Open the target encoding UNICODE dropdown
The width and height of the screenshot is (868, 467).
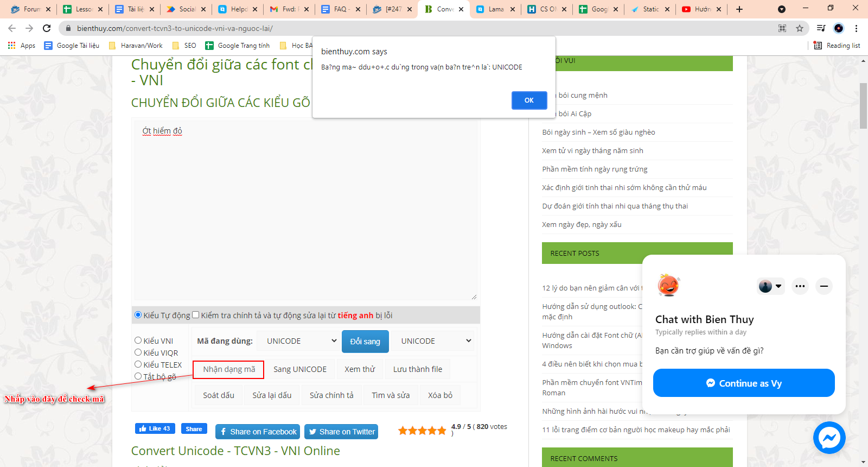click(x=433, y=341)
